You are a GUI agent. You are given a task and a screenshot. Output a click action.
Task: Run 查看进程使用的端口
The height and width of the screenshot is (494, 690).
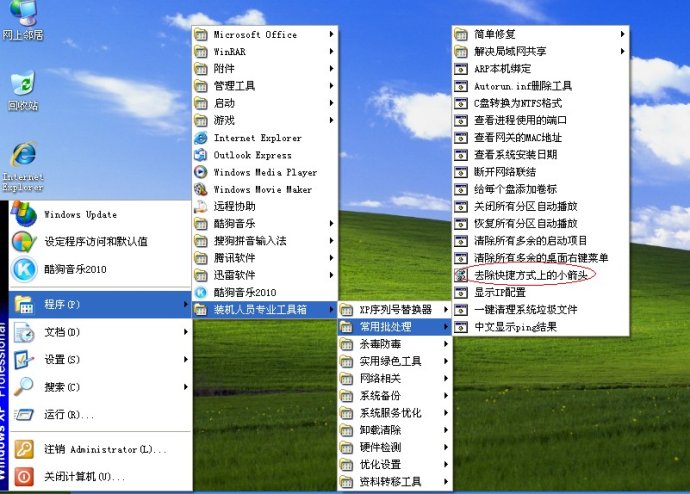pos(541,121)
